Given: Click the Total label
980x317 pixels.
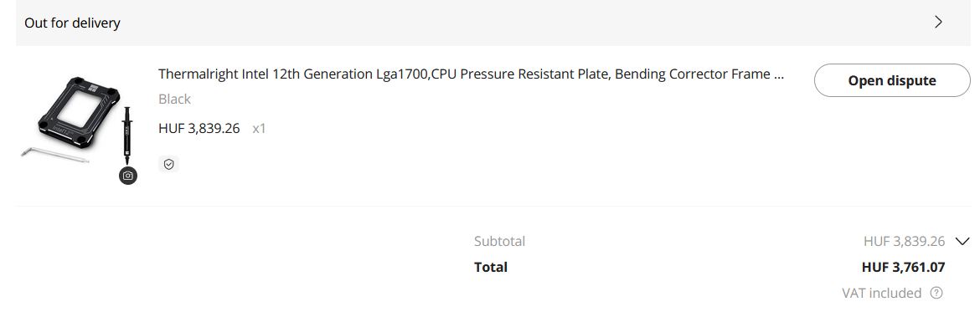Looking at the screenshot, I should 491,267.
